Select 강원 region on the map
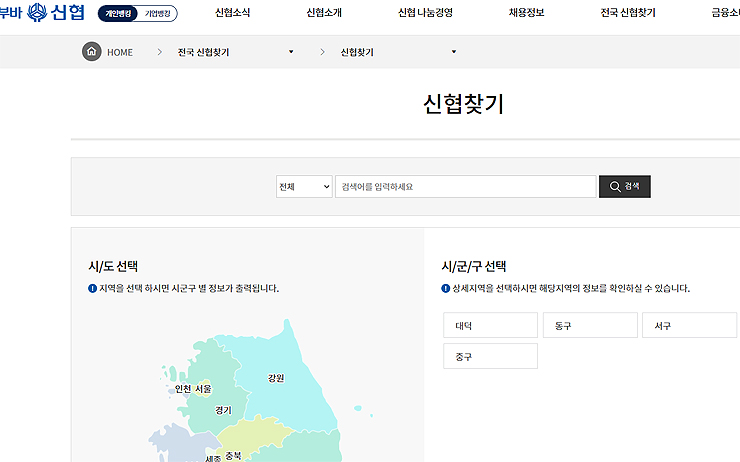This screenshot has width=740, height=462. click(276, 378)
